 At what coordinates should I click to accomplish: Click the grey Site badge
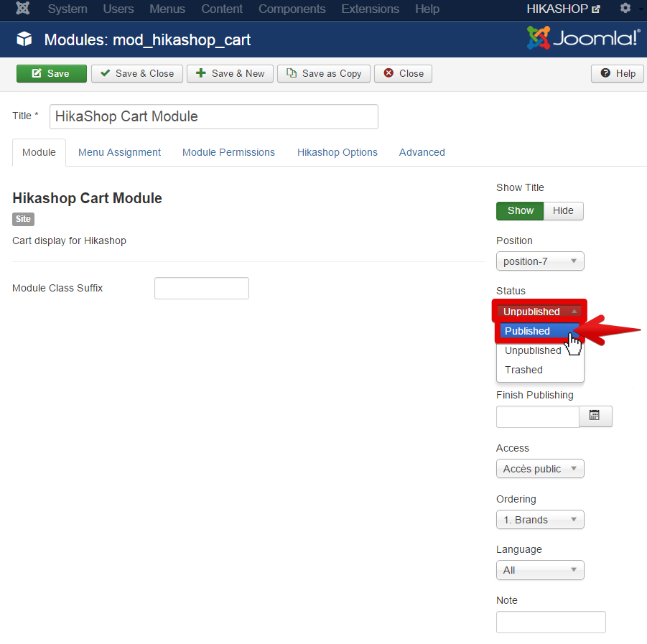tap(23, 219)
